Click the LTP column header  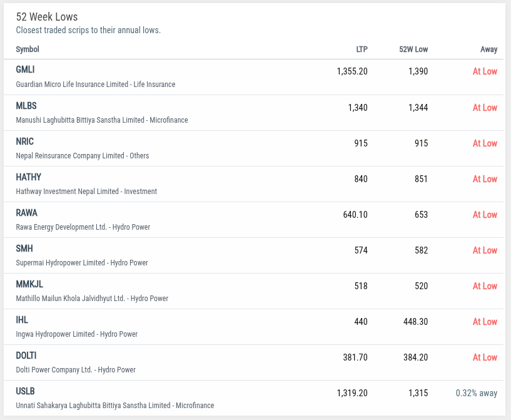(362, 49)
